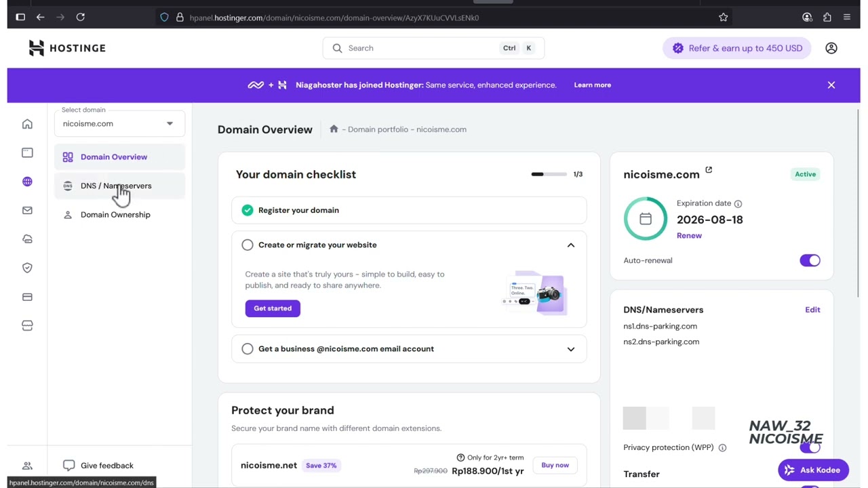Open the Emails envelope icon in sidebar
The width and height of the screenshot is (868, 488).
27,210
